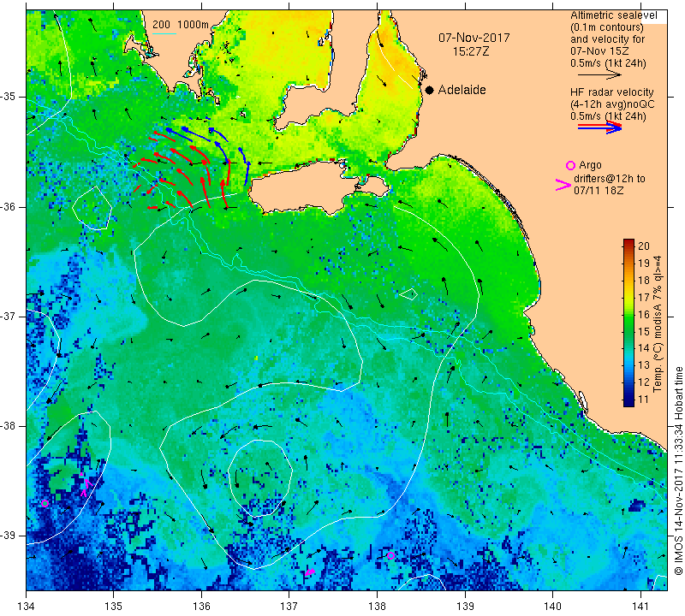Click the "(0.1m contours)" legend text
Viewport: 685px width, 616px height.
coord(607,27)
